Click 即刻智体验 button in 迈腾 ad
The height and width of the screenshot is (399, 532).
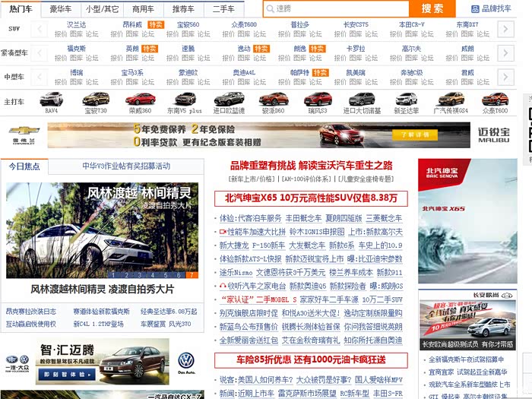(67, 375)
